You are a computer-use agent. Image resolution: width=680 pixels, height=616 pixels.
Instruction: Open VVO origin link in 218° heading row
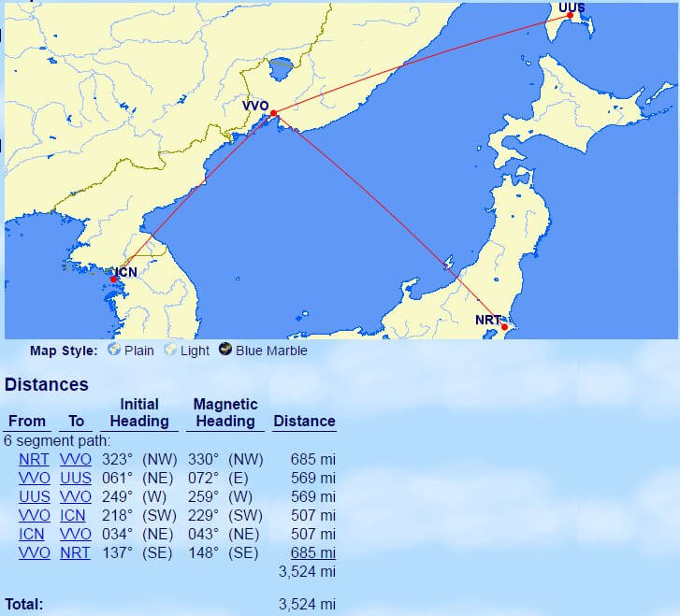[x=34, y=515]
